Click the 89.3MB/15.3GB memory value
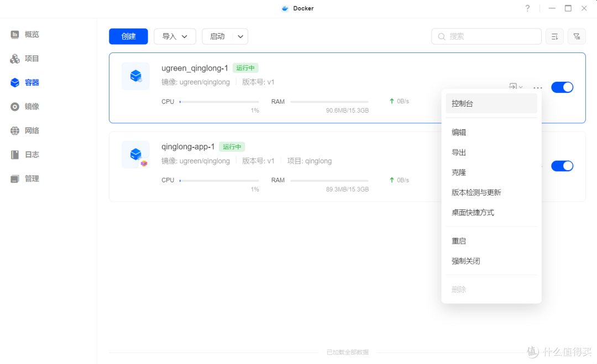Viewport: 597px width, 364px height. (x=347, y=189)
